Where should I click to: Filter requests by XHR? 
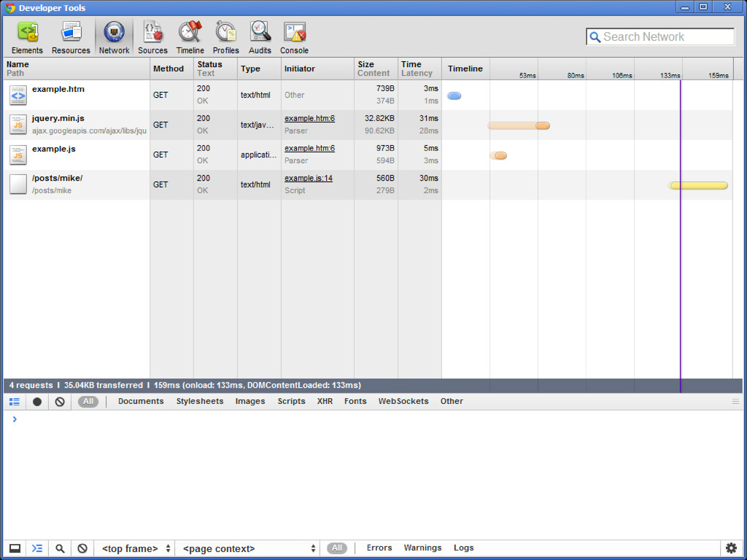click(325, 402)
